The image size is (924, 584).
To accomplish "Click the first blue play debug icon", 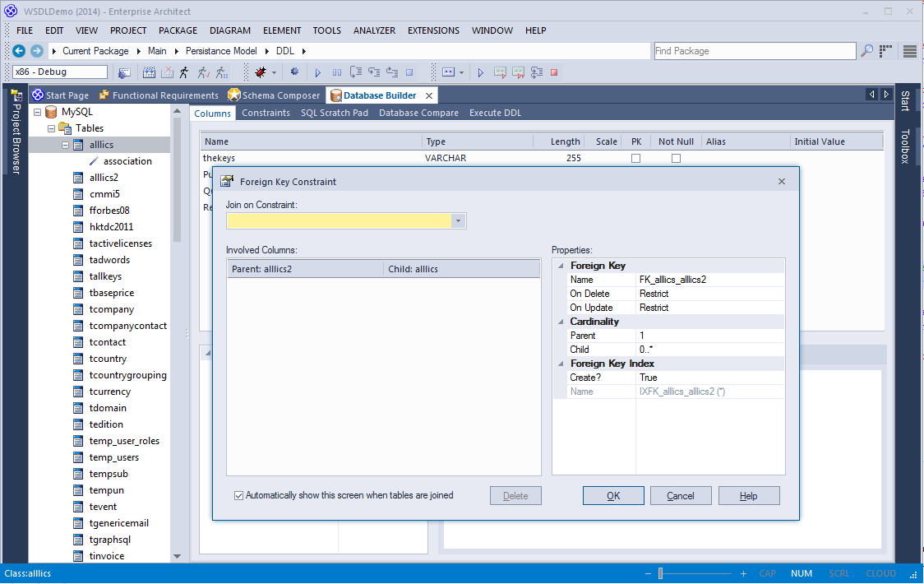I will point(317,72).
